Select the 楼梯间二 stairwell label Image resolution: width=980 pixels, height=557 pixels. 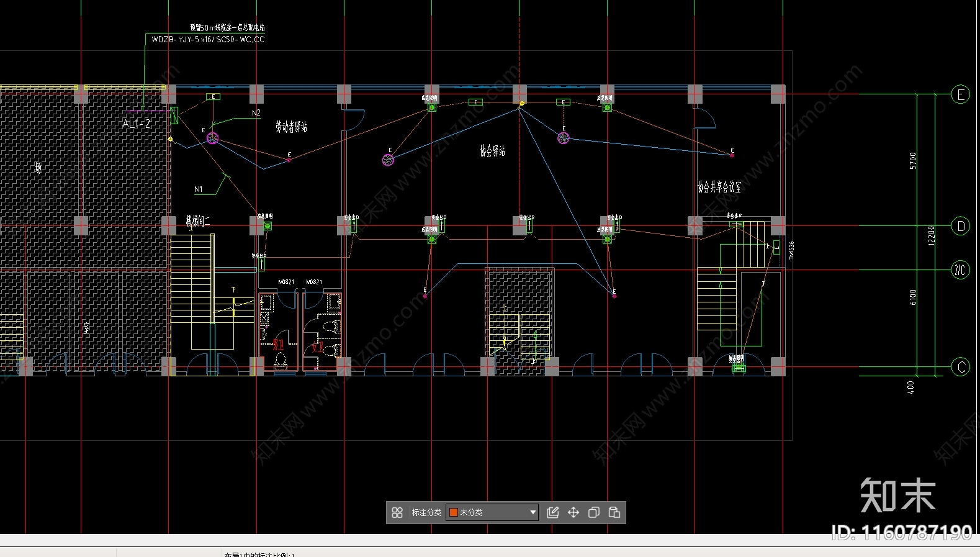tap(198, 221)
